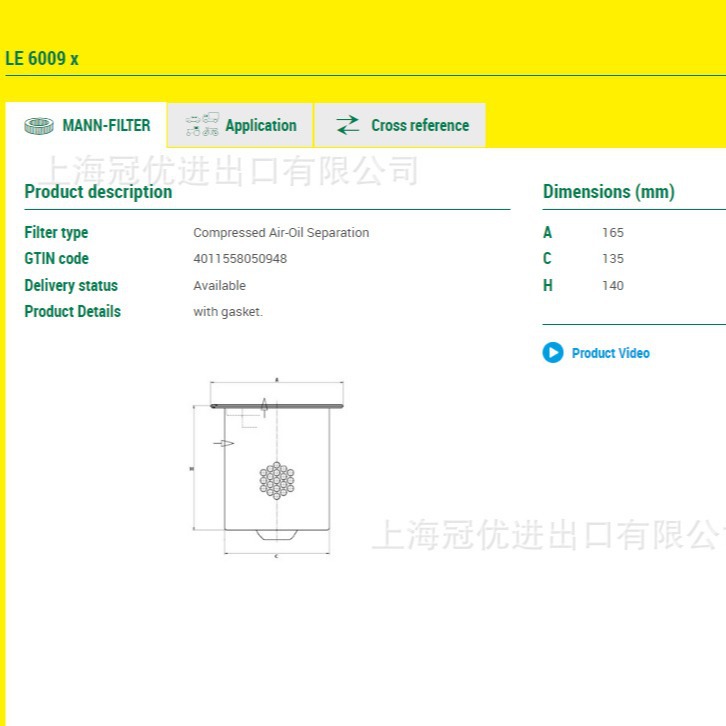Click the swap arrows icon on Cross reference
The image size is (726, 726).
click(348, 125)
